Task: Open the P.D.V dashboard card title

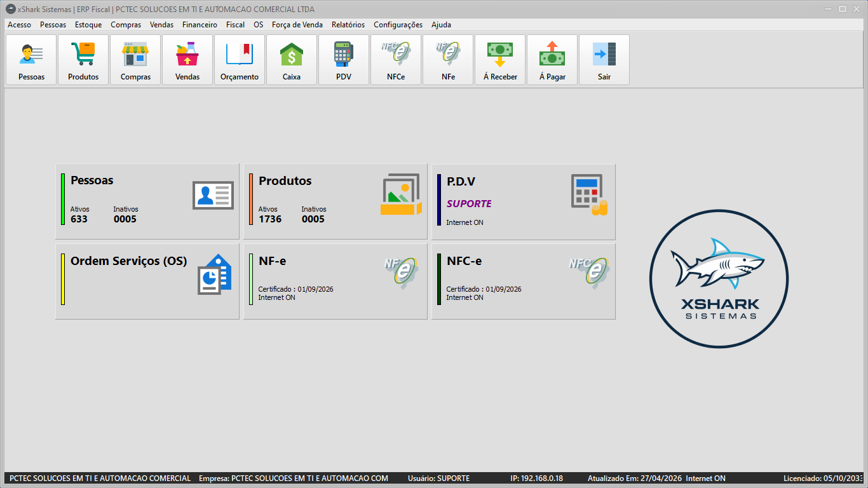Action: pyautogui.click(x=461, y=182)
